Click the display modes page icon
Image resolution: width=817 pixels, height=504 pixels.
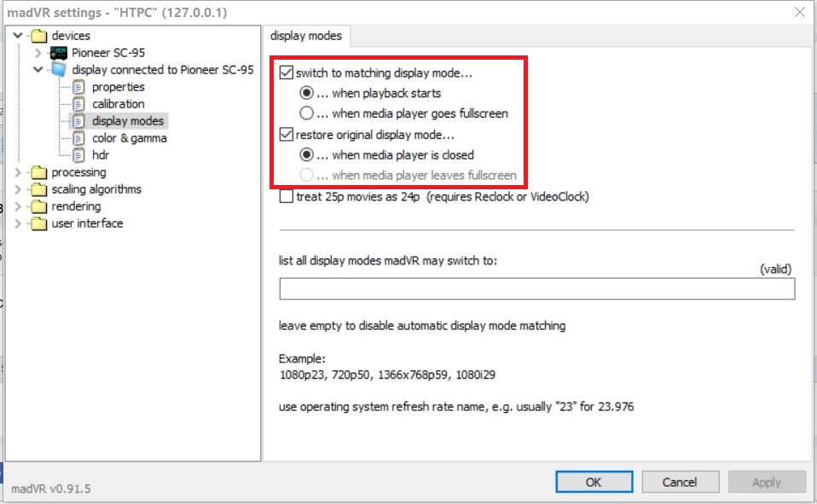coord(78,121)
